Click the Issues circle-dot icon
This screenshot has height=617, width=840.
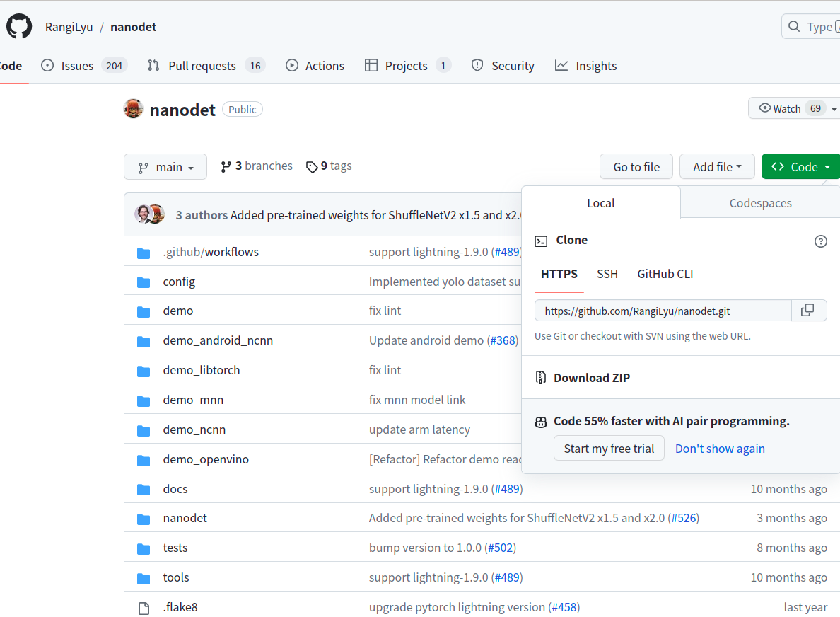[47, 65]
